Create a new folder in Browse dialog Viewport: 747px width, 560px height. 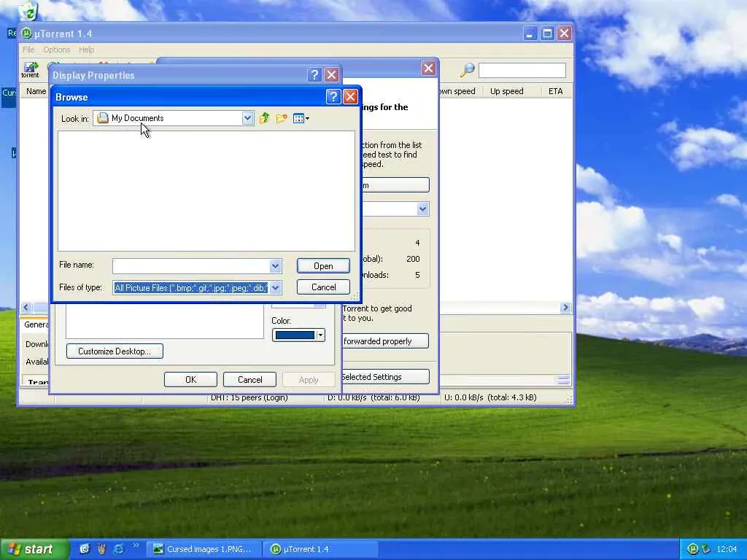pos(282,118)
